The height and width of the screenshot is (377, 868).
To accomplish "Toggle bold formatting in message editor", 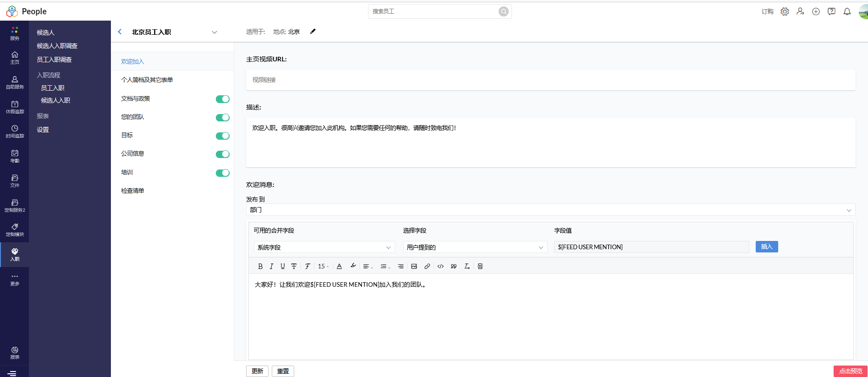I will pos(260,266).
